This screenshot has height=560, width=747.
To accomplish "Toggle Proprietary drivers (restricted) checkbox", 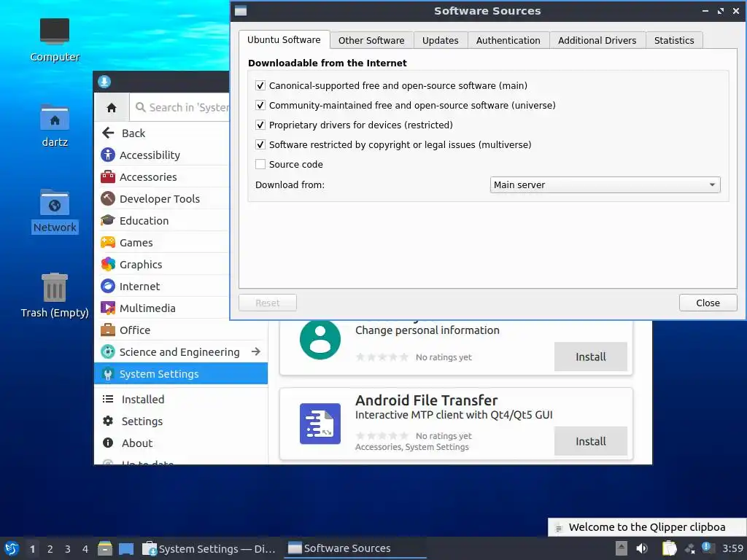I will click(x=260, y=125).
